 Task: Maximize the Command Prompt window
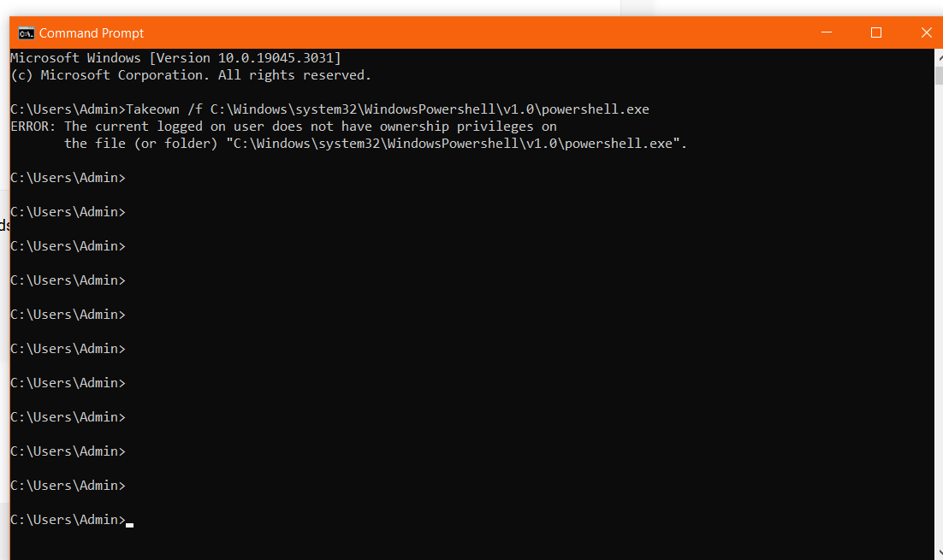click(876, 32)
